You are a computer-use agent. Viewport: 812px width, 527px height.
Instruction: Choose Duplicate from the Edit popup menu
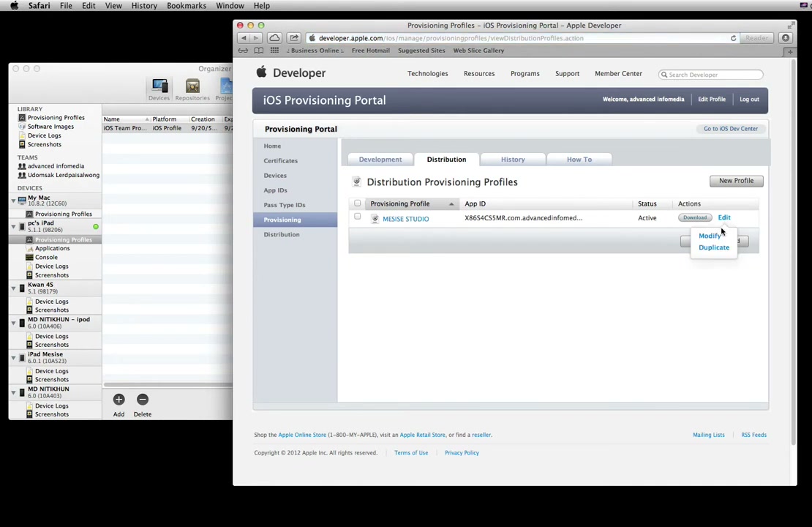[x=713, y=247]
